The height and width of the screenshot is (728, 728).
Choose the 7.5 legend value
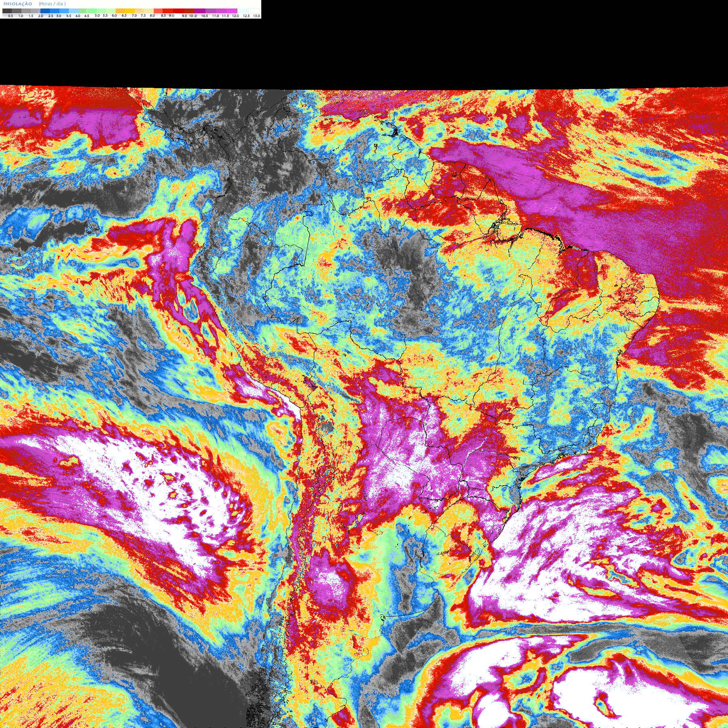(143, 15)
